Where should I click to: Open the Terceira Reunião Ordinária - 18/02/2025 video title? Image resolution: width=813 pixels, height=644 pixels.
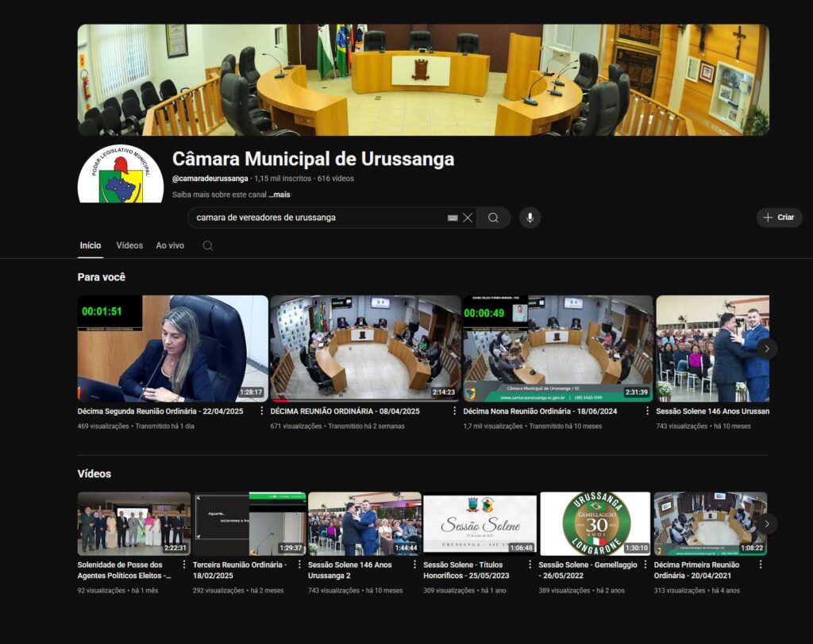point(239,570)
